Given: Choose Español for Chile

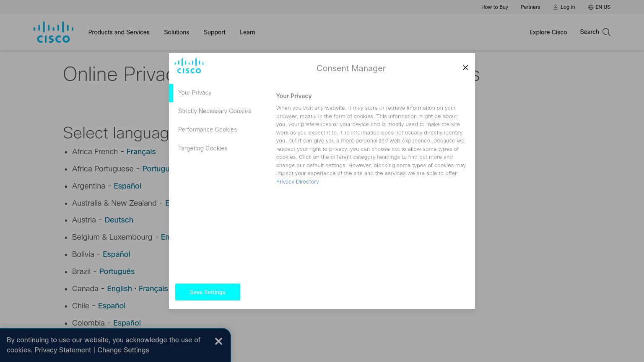Looking at the screenshot, I should (x=112, y=306).
